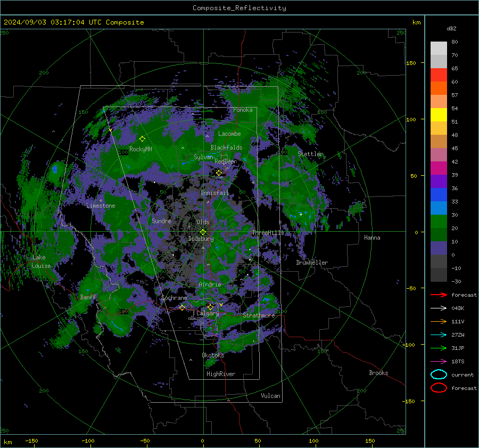This screenshot has height=448, width=479.
Task: Click the cyan 27ZW arrow legend icon
Action: coord(439,335)
